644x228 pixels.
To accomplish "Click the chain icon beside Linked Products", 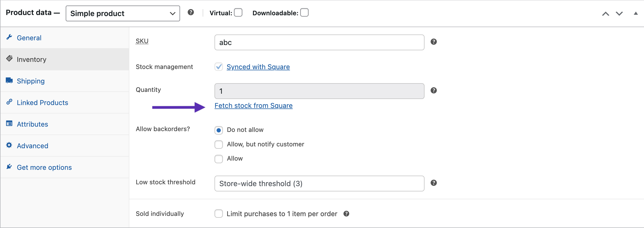I will coord(9,102).
